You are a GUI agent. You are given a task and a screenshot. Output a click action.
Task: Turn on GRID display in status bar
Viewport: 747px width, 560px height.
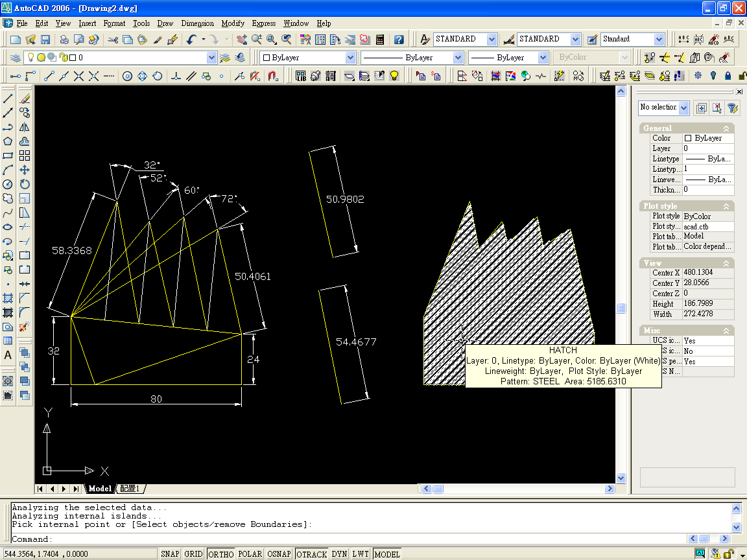pyautogui.click(x=193, y=554)
